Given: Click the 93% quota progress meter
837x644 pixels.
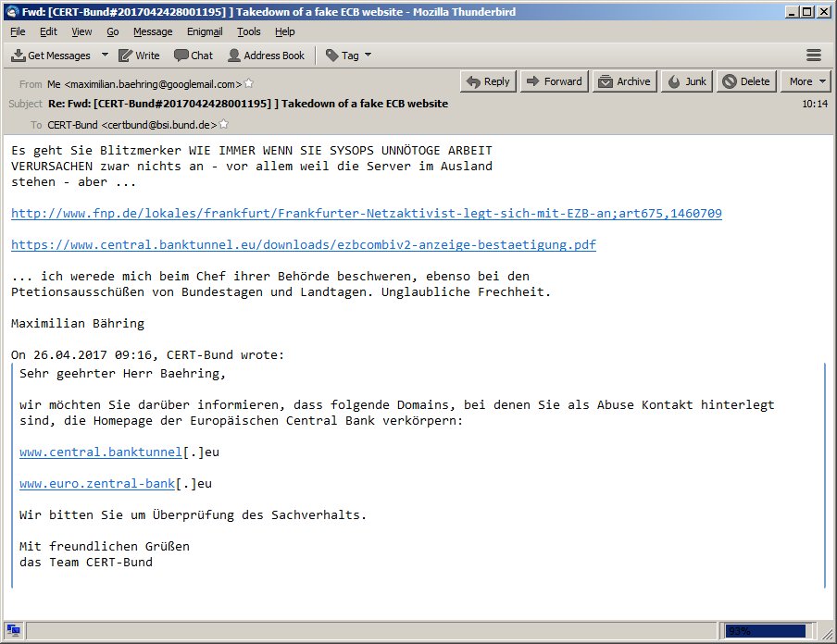Looking at the screenshot, I should point(765,631).
